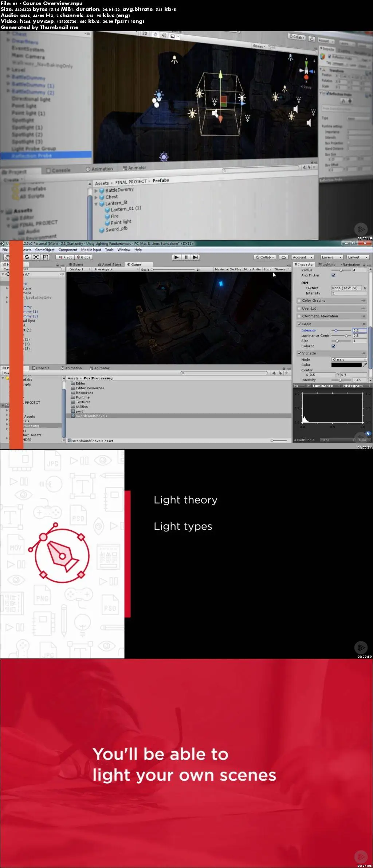Screen dimensions: 373x868
Task: Click the Pivot toggle button
Action: pyautogui.click(x=65, y=257)
